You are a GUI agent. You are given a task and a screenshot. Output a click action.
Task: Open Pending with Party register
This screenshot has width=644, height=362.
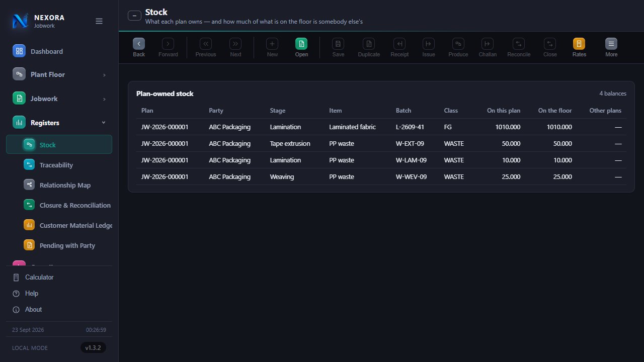[x=59, y=245]
